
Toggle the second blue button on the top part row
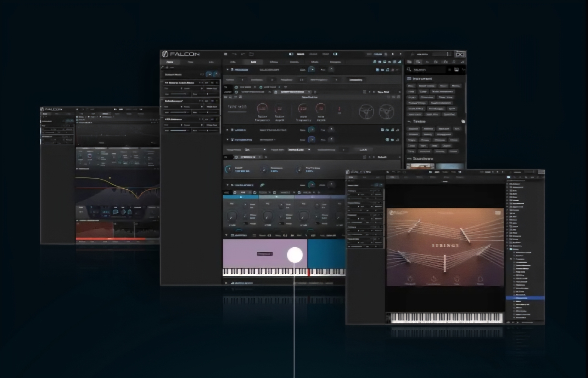(x=216, y=74)
